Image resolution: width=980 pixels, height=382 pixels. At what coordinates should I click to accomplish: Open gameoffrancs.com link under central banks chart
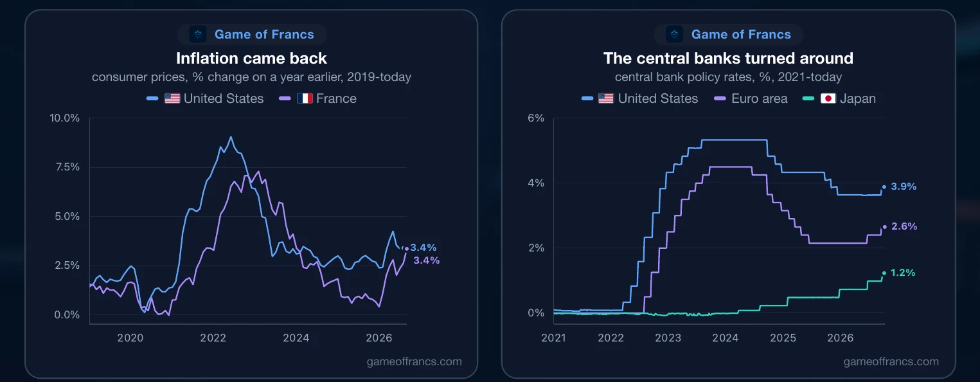click(x=891, y=361)
